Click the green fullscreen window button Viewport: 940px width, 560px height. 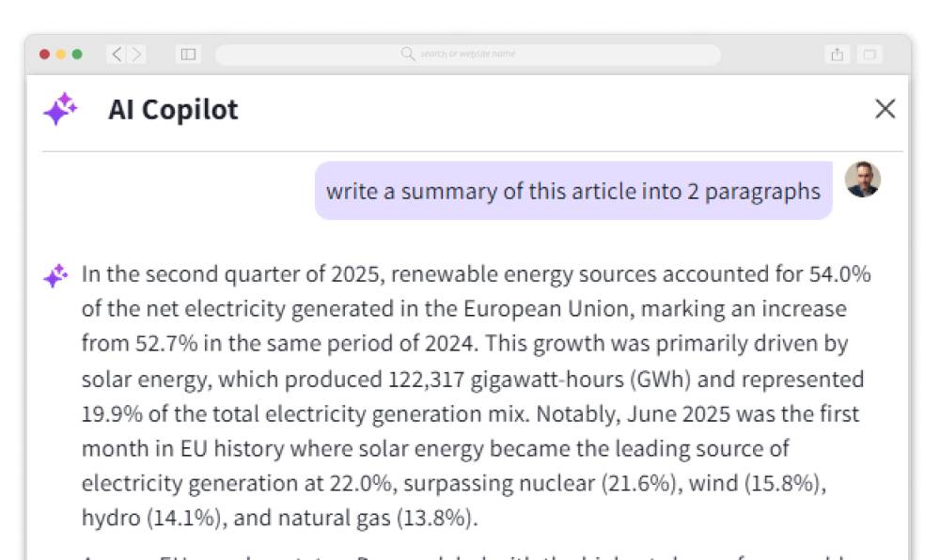click(x=77, y=54)
